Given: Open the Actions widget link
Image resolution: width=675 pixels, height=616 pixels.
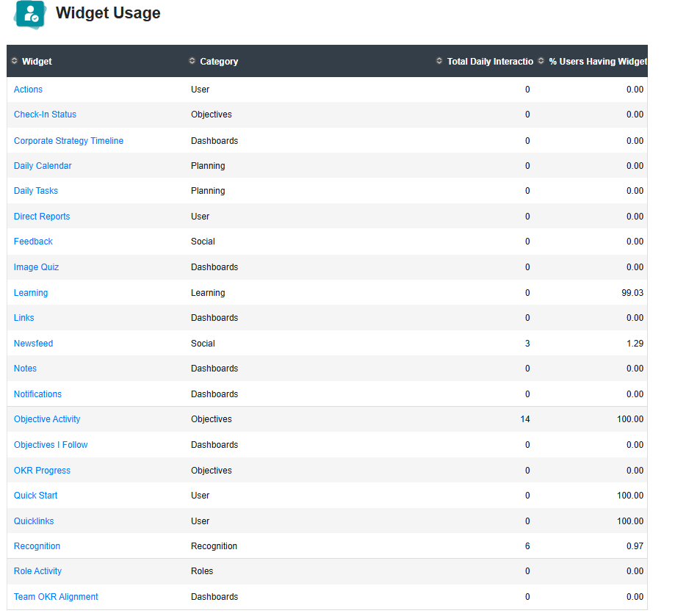Looking at the screenshot, I should tap(28, 90).
